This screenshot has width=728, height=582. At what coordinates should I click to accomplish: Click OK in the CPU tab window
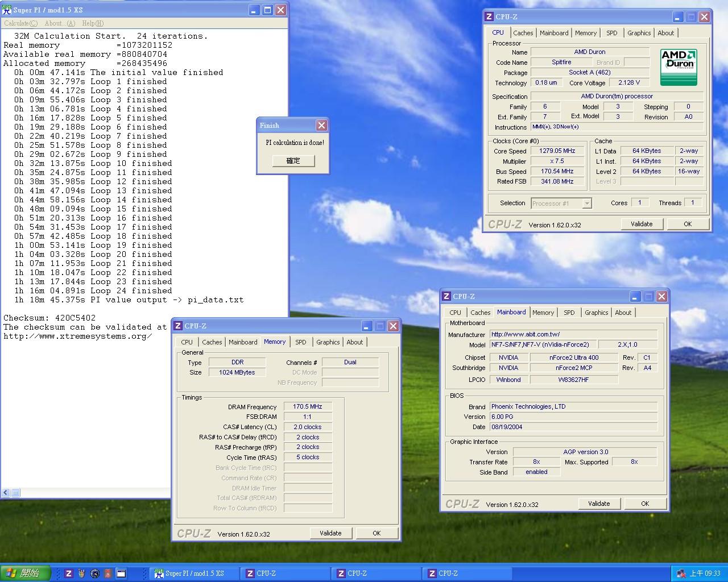pyautogui.click(x=687, y=224)
